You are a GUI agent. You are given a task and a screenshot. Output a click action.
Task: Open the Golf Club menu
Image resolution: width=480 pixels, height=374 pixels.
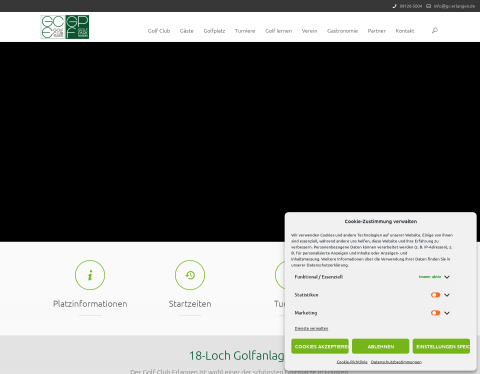pyautogui.click(x=159, y=31)
